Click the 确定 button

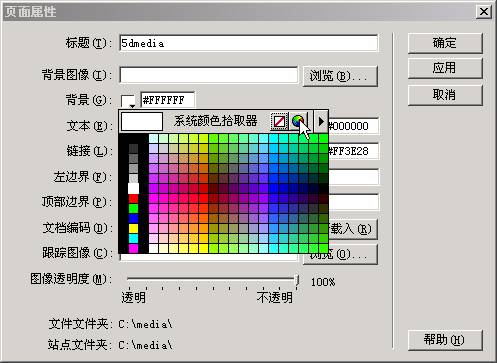(x=445, y=43)
